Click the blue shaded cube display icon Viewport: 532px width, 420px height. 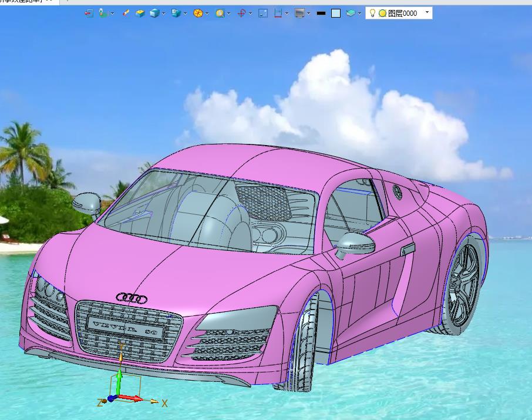coord(154,14)
